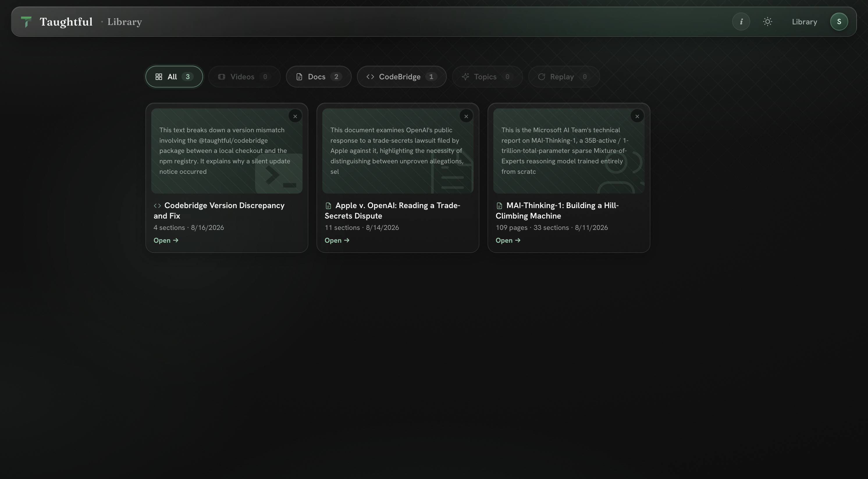This screenshot has width=868, height=479.
Task: Open the MAI-Thinking-1 card link
Action: [x=508, y=240]
